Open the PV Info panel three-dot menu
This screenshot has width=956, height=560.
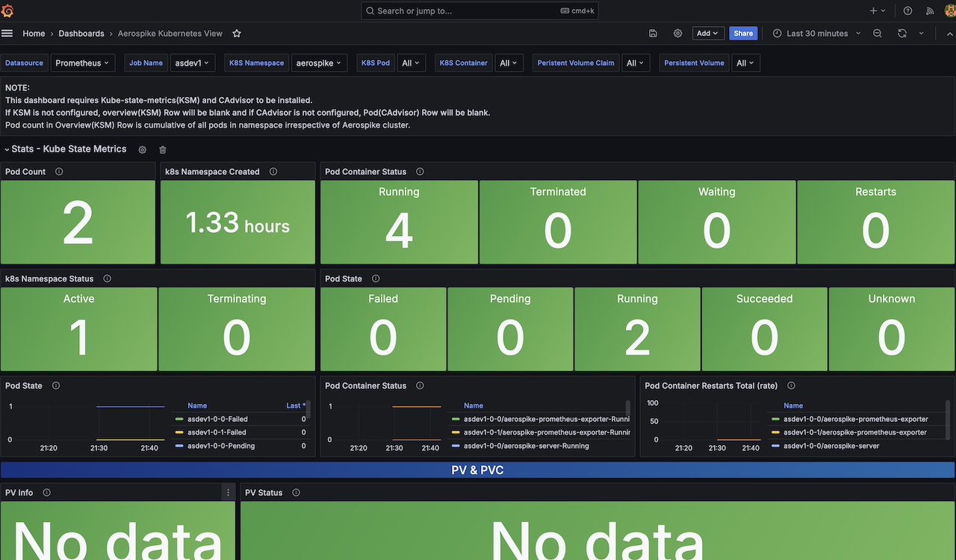pyautogui.click(x=229, y=493)
